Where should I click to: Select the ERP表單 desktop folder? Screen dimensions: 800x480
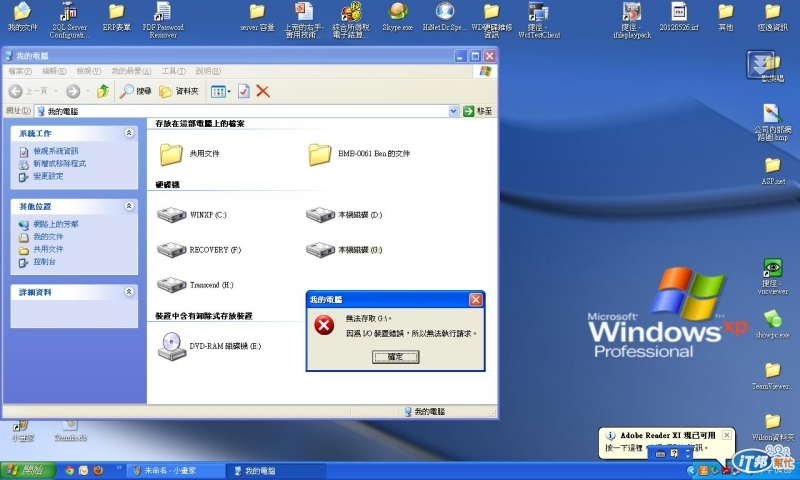pos(116,17)
